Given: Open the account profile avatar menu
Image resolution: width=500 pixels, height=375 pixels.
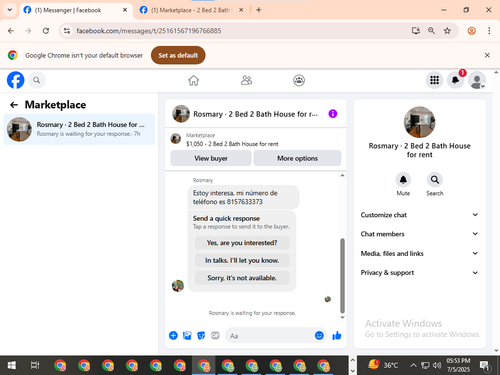Looking at the screenshot, I should (477, 80).
